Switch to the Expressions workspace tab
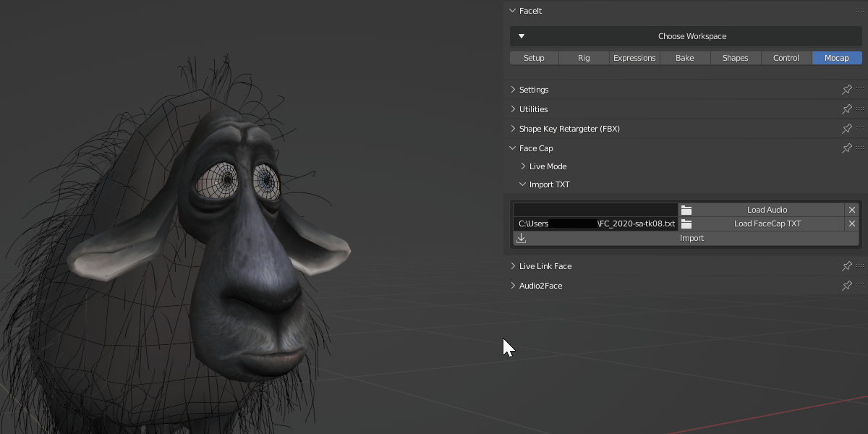The width and height of the screenshot is (868, 434). pyautogui.click(x=634, y=58)
